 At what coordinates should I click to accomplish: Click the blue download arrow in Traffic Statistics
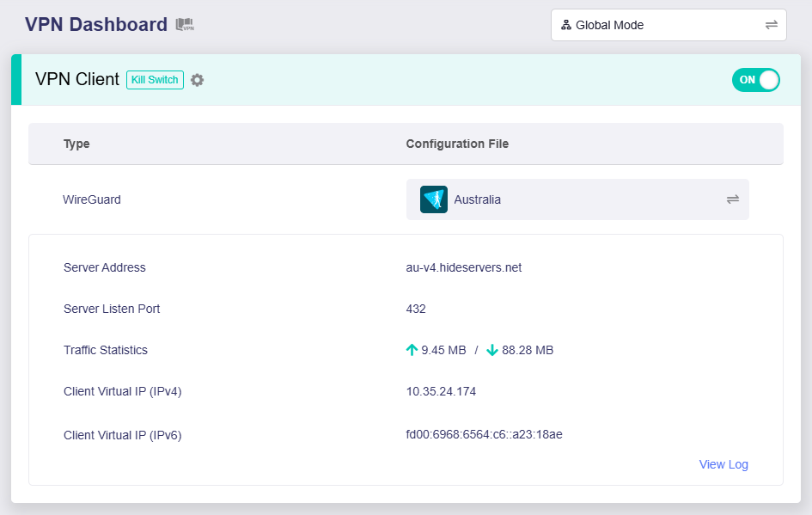coord(492,350)
